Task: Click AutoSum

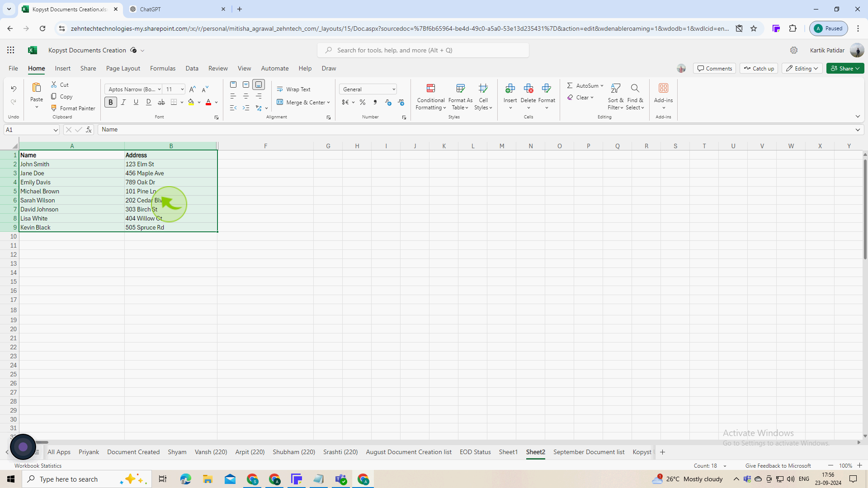Action: click(585, 85)
